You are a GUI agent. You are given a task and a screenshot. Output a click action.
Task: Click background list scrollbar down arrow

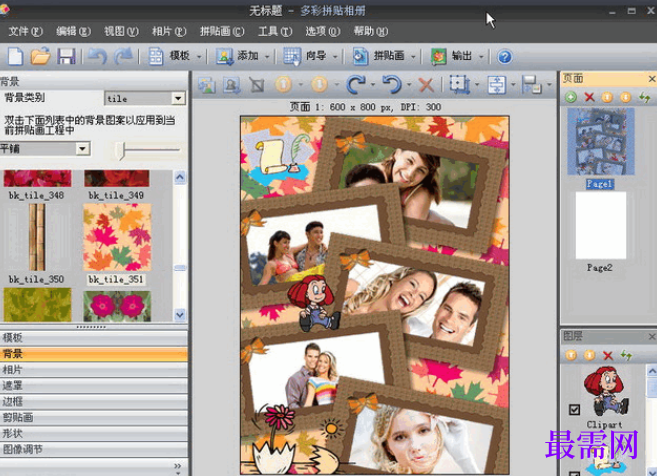[180, 315]
